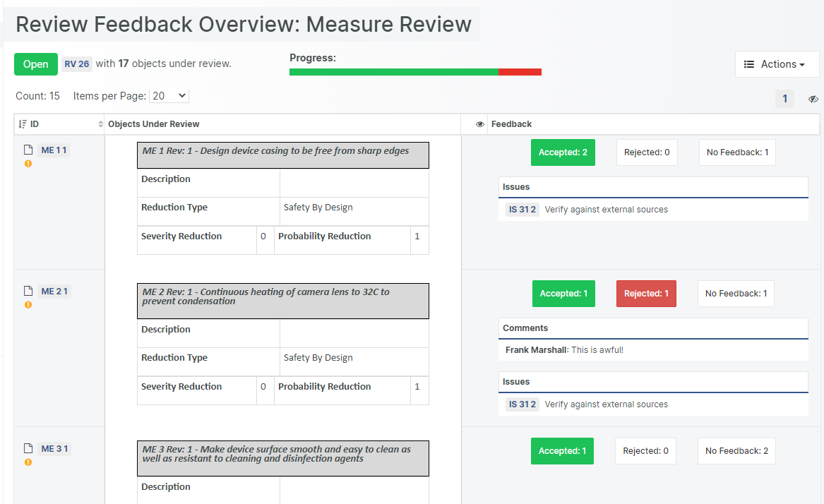
Task: Select page 1 in the pagination
Action: click(784, 99)
